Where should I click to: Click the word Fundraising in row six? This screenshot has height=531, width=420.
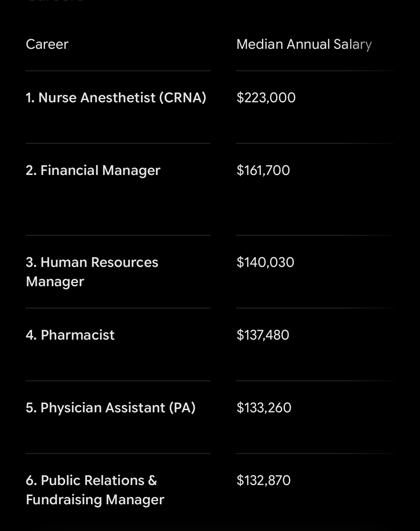pyautogui.click(x=64, y=500)
